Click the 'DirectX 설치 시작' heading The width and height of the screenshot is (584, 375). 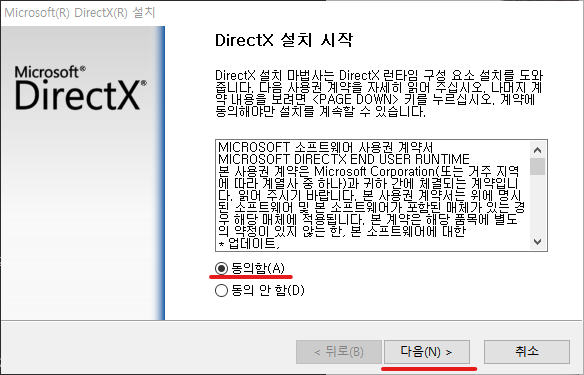coord(284,40)
